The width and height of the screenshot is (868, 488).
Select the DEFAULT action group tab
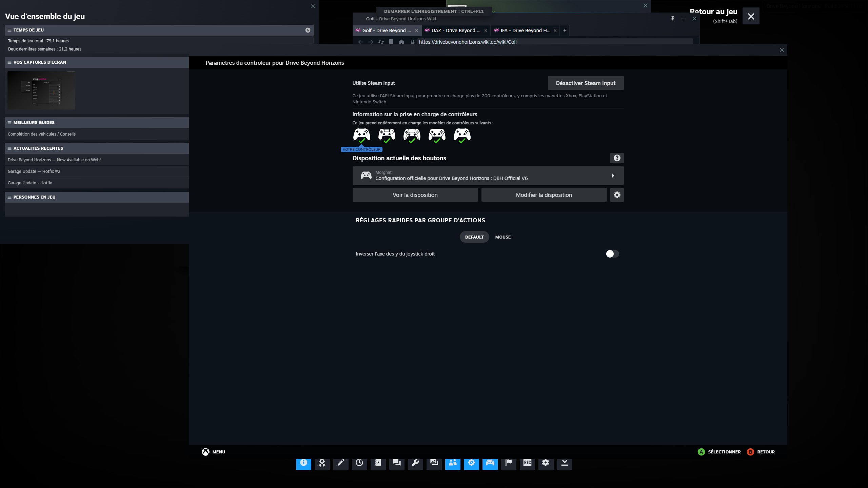coord(474,237)
